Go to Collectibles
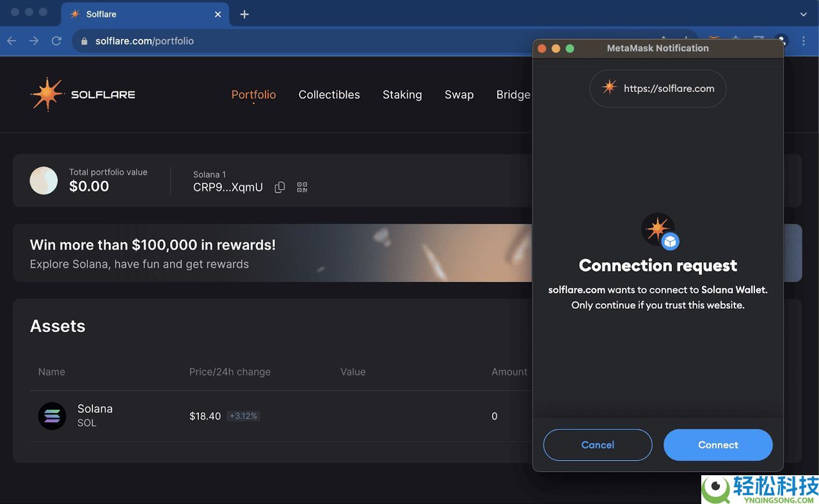The height and width of the screenshot is (504, 819). tap(329, 95)
